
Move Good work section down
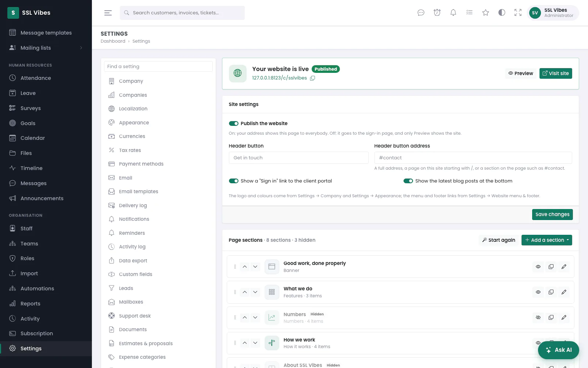(255, 267)
